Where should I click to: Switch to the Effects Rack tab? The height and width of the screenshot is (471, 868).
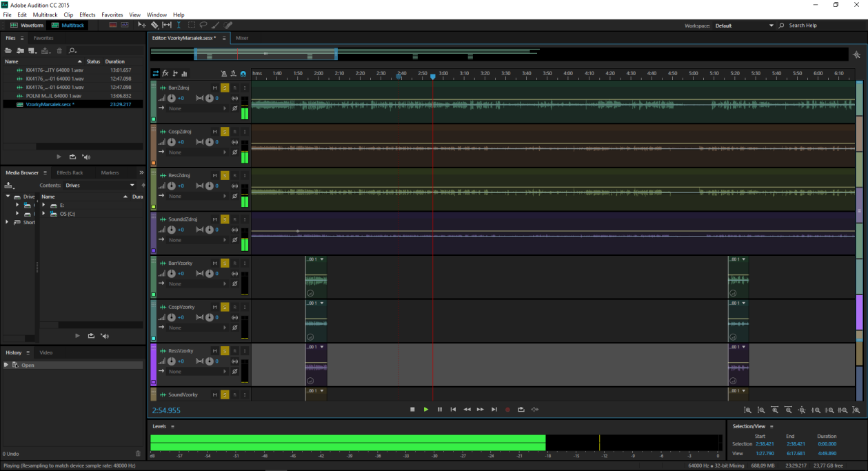[x=70, y=173]
